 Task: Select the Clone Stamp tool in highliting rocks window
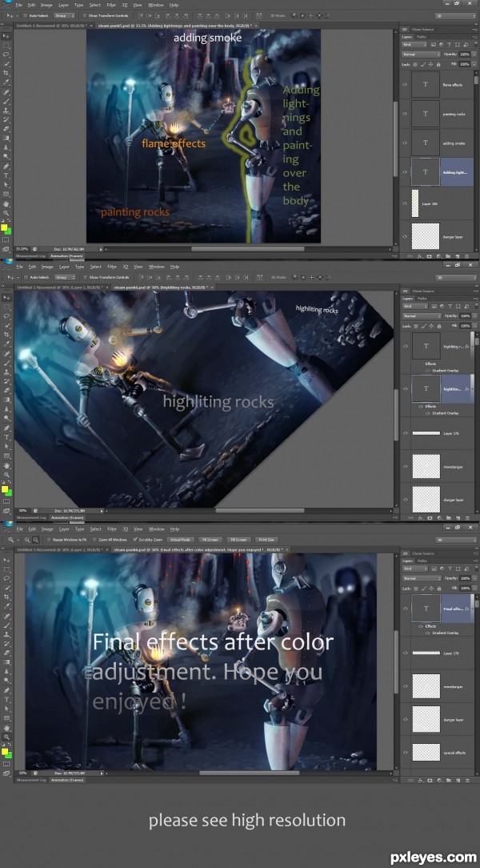[6, 372]
